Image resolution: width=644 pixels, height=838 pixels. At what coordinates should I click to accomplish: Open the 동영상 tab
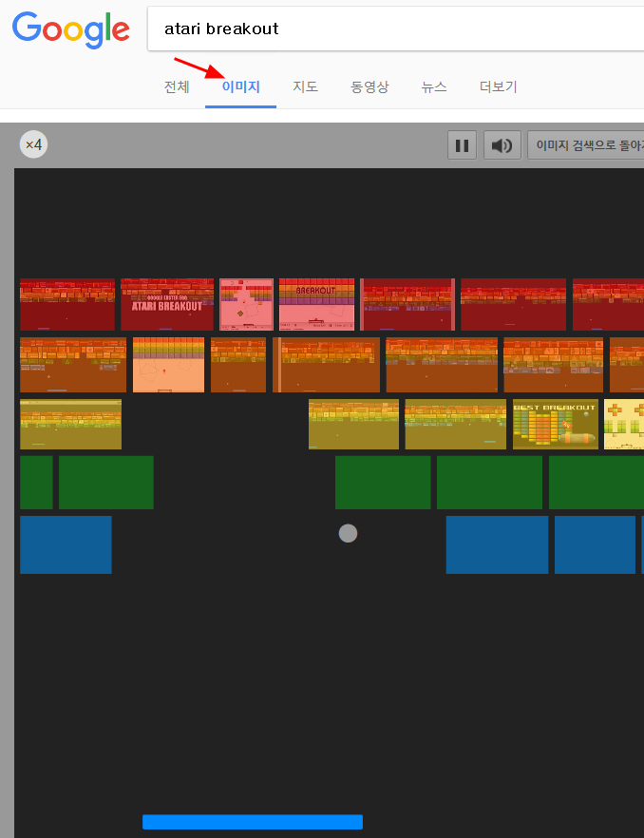[x=369, y=86]
